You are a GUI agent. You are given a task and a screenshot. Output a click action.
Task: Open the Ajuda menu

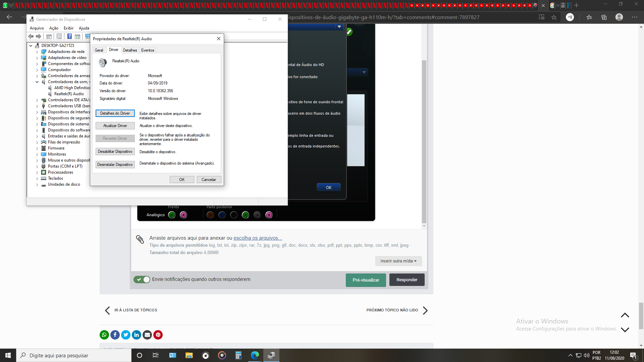[x=84, y=28]
